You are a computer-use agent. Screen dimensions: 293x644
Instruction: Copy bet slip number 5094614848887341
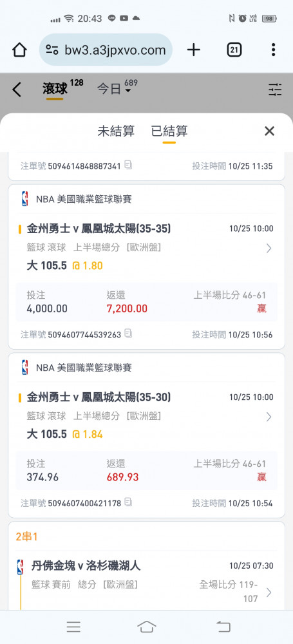pyautogui.click(x=128, y=166)
